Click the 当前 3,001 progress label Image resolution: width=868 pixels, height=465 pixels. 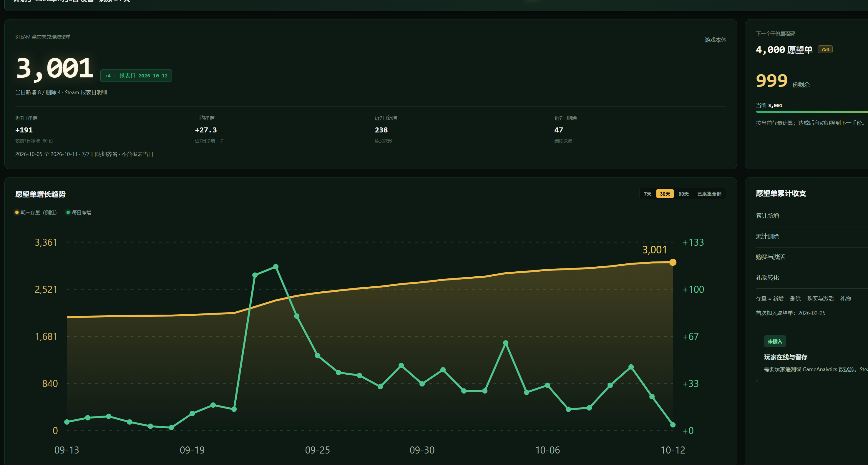pos(769,105)
